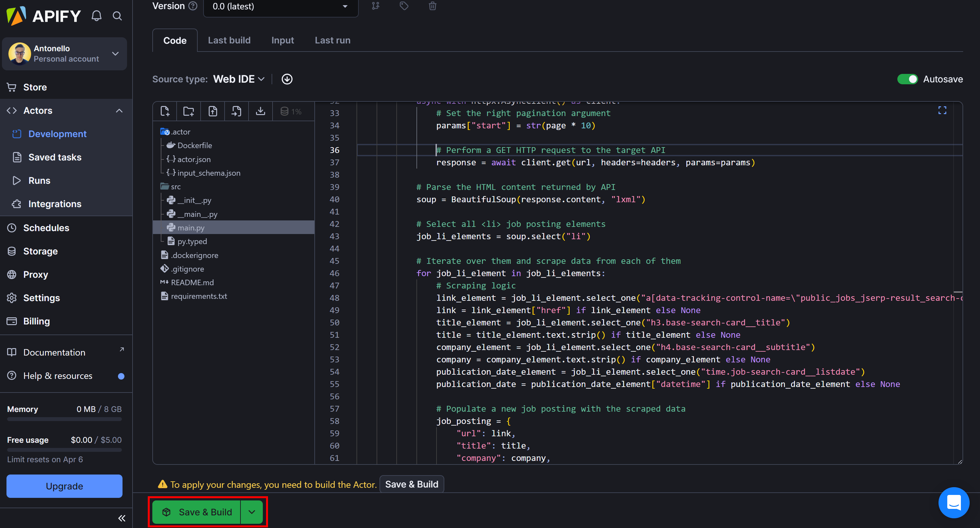
Task: Delete this Actor version via trash icon
Action: click(432, 6)
